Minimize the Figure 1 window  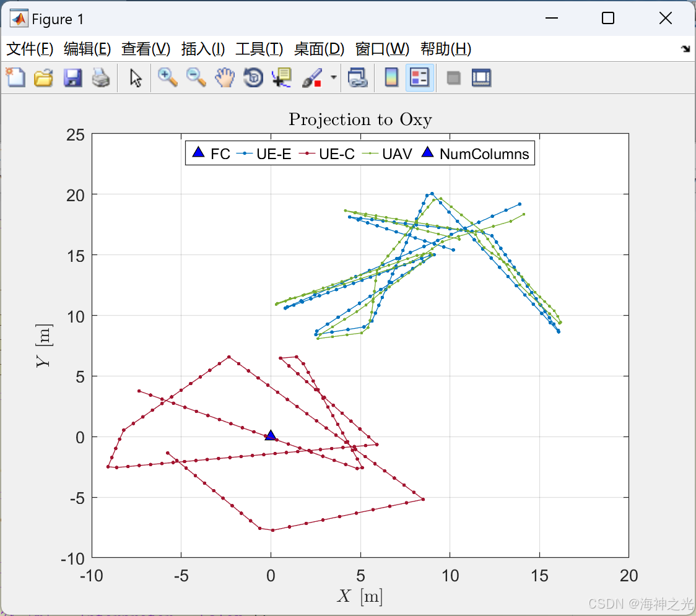(x=551, y=18)
